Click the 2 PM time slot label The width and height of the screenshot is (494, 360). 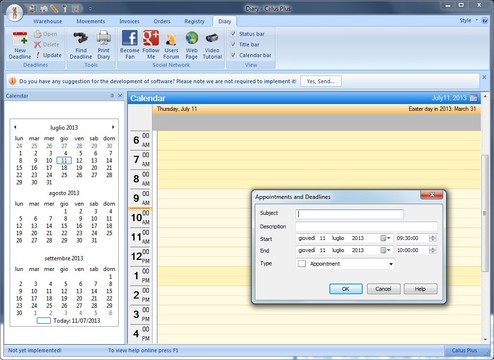pyautogui.click(x=140, y=295)
